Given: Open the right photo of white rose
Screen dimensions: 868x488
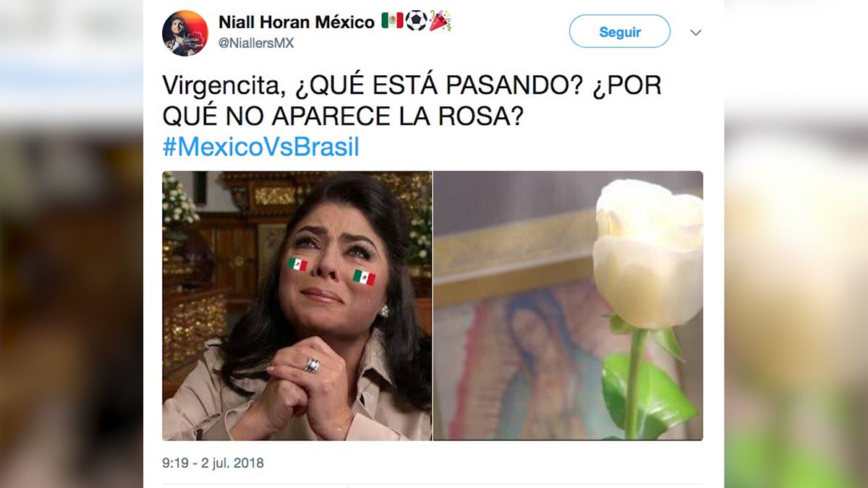Looking at the screenshot, I should pyautogui.click(x=568, y=306).
